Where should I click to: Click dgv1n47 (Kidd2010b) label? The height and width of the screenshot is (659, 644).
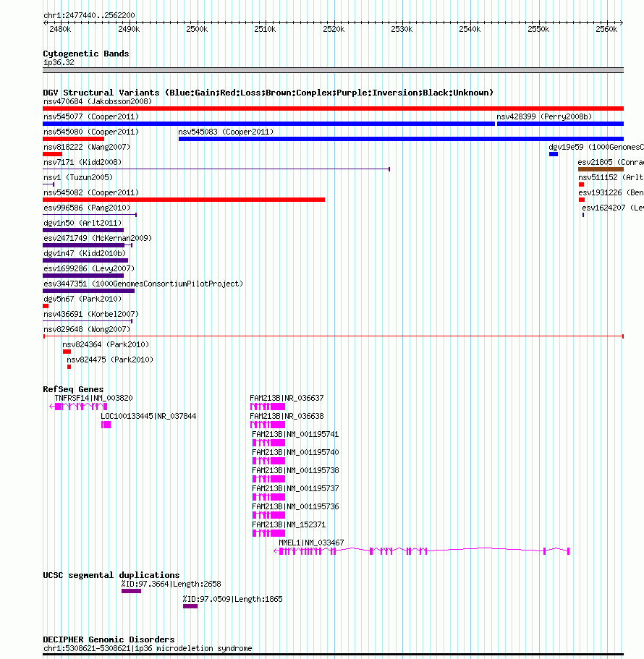pyautogui.click(x=85, y=253)
